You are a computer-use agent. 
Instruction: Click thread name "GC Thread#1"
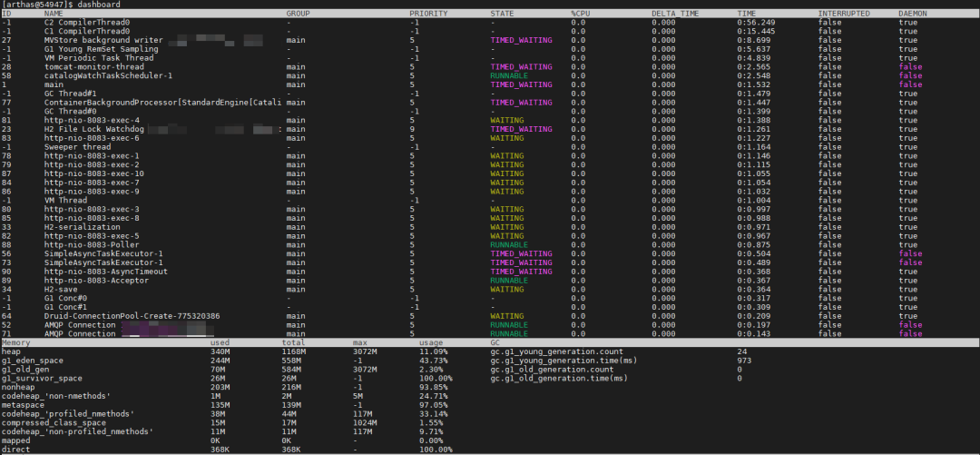[71, 94]
